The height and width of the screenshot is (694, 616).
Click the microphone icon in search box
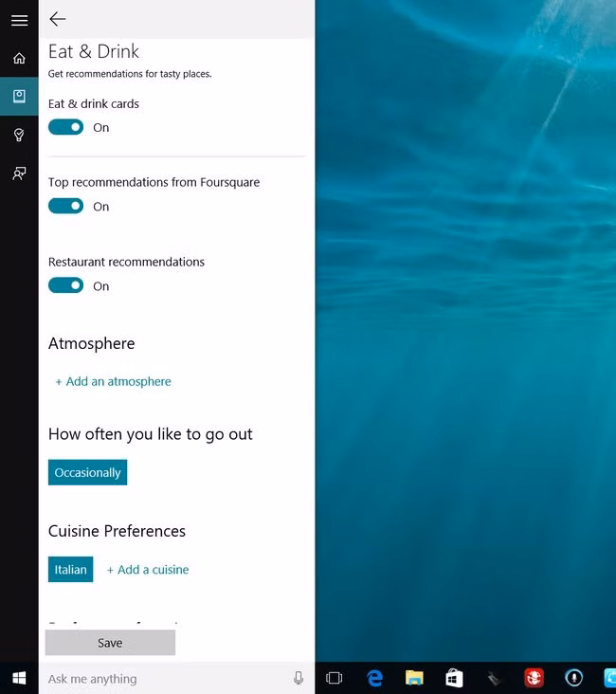tap(299, 678)
